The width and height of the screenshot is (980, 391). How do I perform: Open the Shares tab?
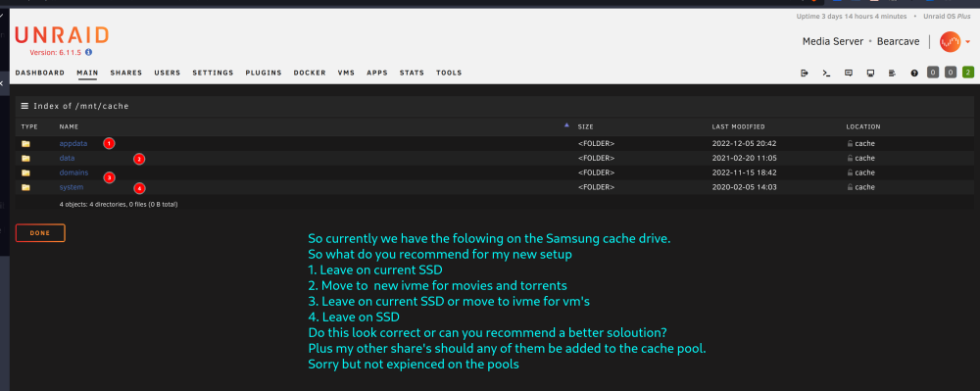[x=126, y=73]
